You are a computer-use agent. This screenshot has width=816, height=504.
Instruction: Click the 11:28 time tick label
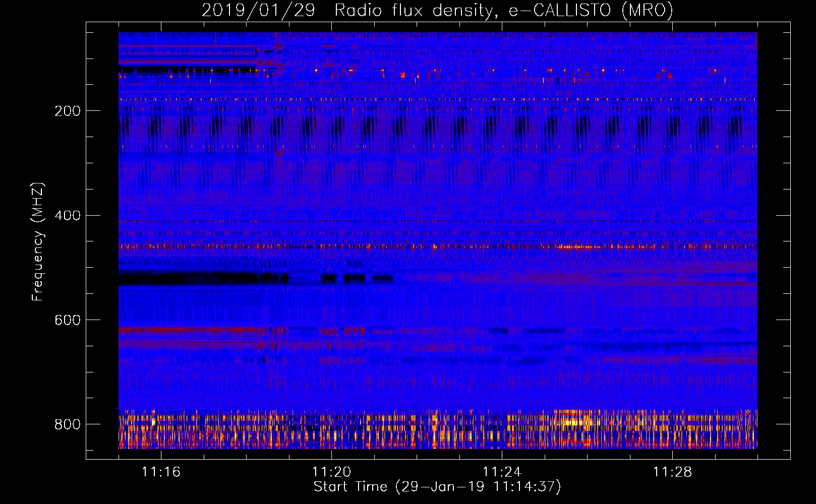[x=672, y=472]
